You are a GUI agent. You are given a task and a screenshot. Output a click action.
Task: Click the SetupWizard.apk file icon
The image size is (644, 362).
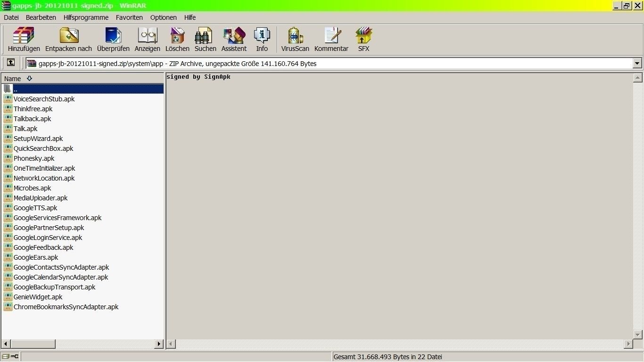8,139
